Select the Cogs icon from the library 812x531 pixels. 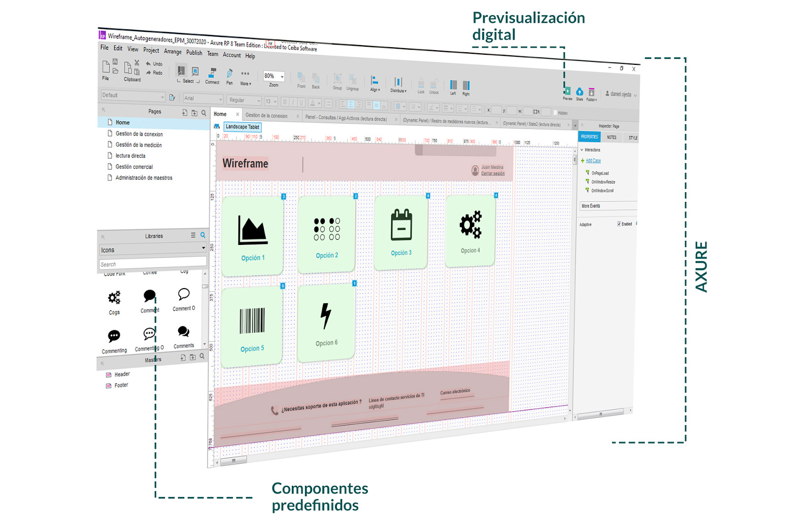click(x=114, y=297)
